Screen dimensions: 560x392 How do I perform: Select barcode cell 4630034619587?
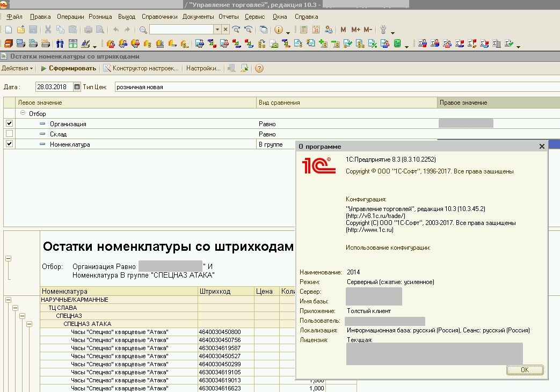(x=226, y=348)
